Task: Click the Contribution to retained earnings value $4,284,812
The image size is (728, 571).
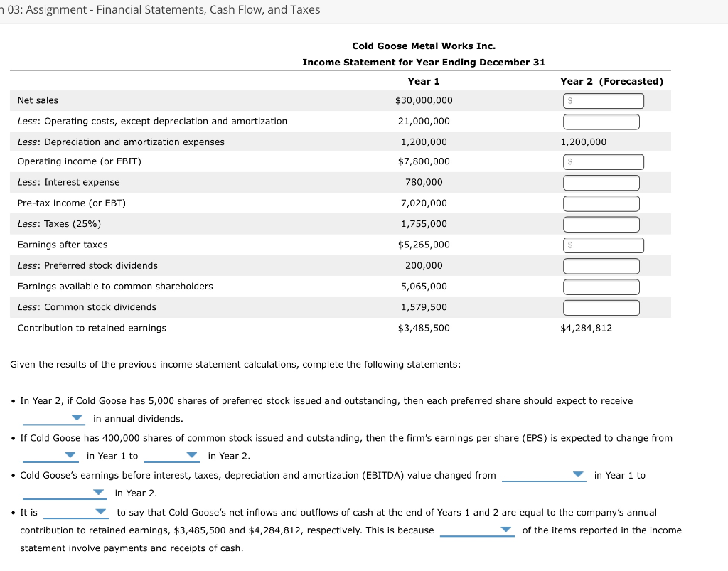Action: pyautogui.click(x=586, y=328)
